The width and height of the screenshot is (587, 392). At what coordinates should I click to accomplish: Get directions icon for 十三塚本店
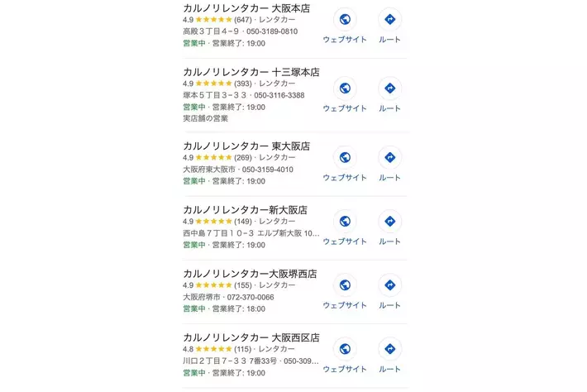click(389, 88)
